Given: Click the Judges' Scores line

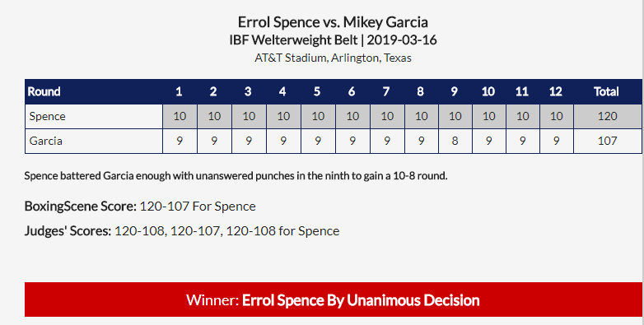Looking at the screenshot, I should coord(182,231).
